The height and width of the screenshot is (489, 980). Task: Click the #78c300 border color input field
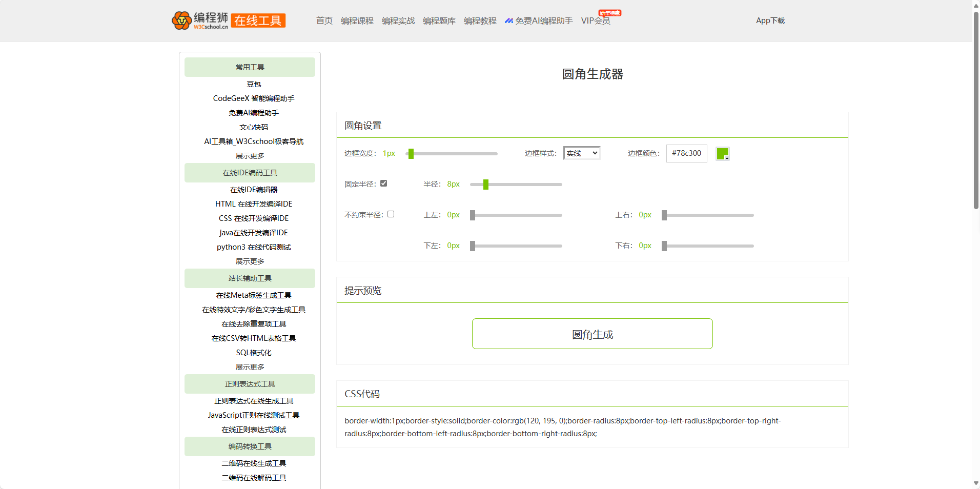687,153
